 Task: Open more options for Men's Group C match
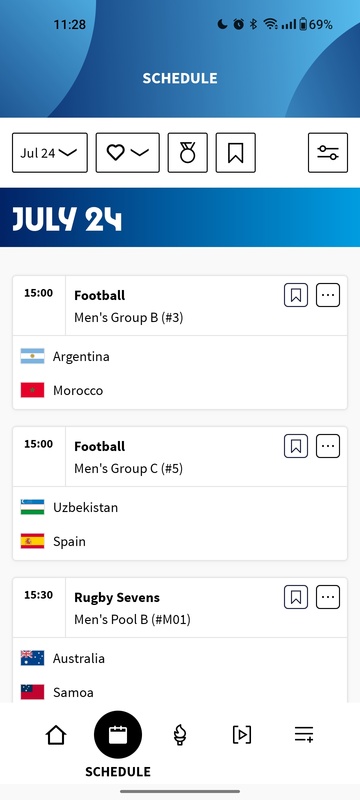pos(328,446)
